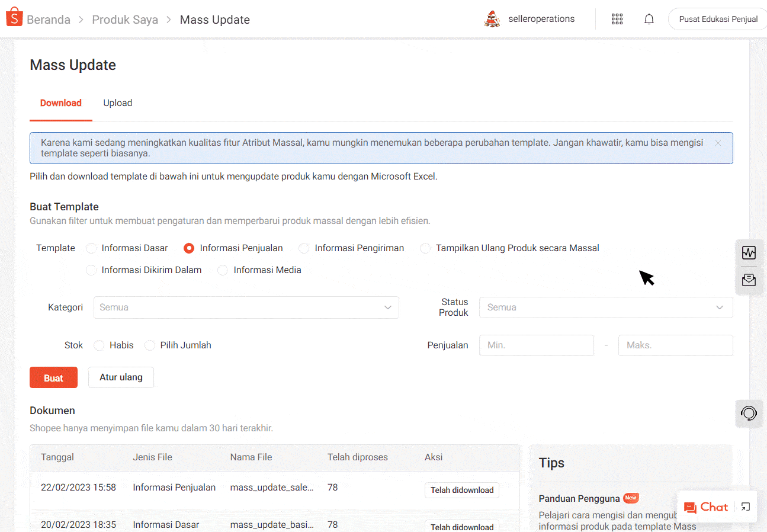Choose the Informasi Pengiriman radio button
The width and height of the screenshot is (767, 532).
click(x=304, y=248)
